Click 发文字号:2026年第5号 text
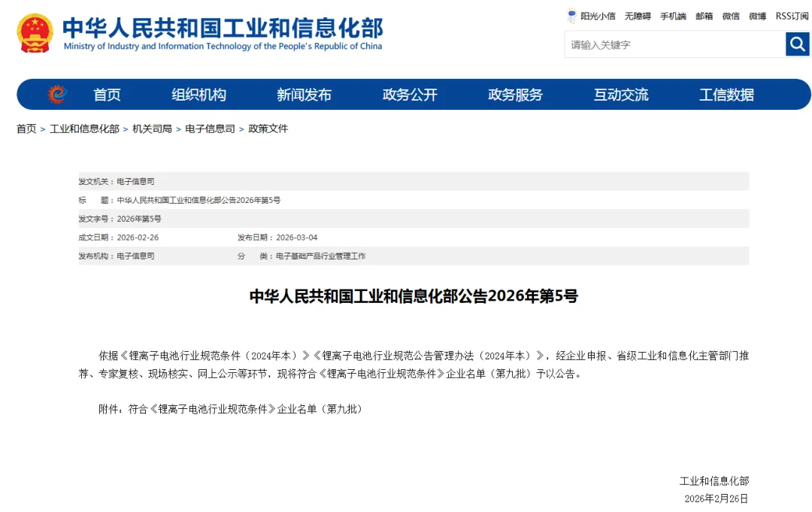The image size is (812, 512). click(x=120, y=219)
